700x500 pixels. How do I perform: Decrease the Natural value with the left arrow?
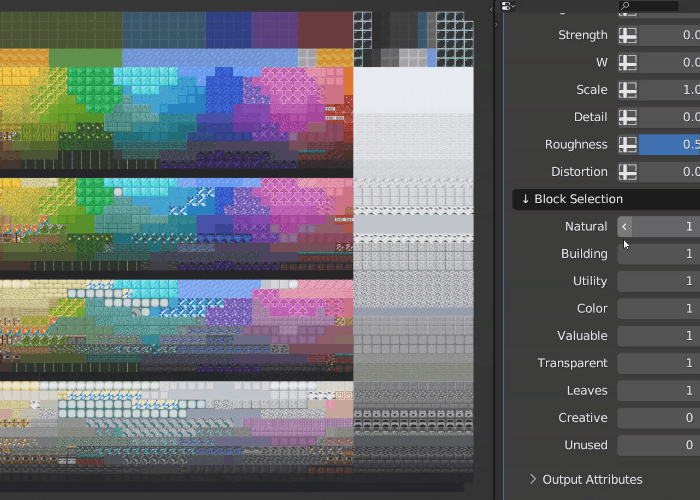[x=625, y=227]
